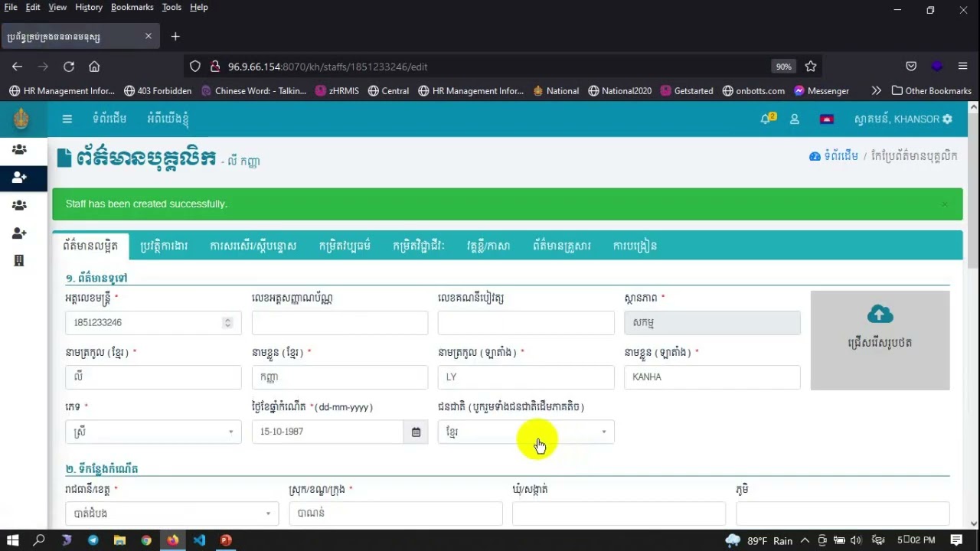This screenshot has width=980, height=551.
Task: Click the royal emblem logo in header
Action: [21, 119]
